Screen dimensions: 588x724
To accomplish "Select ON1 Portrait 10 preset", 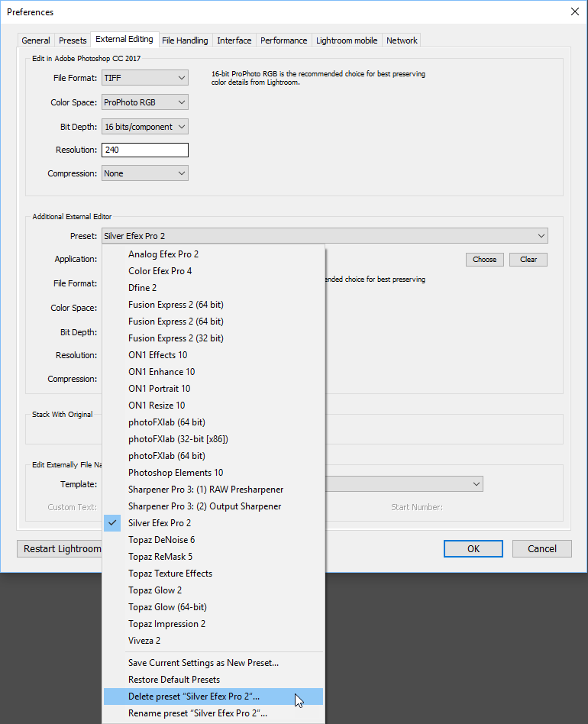I will click(213, 388).
